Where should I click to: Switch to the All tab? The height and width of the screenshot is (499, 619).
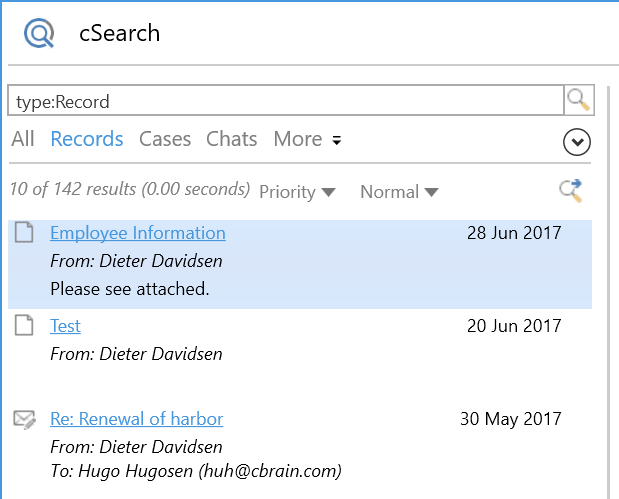(x=23, y=140)
